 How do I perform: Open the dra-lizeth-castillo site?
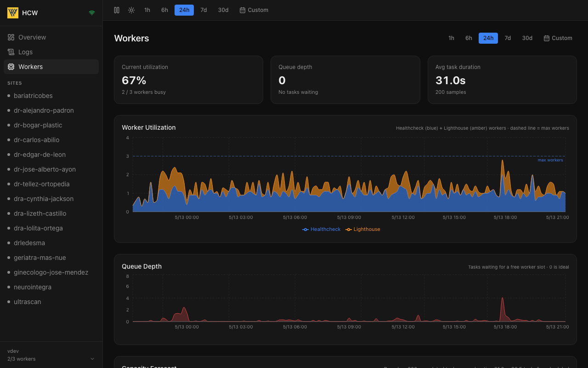pyautogui.click(x=51, y=213)
